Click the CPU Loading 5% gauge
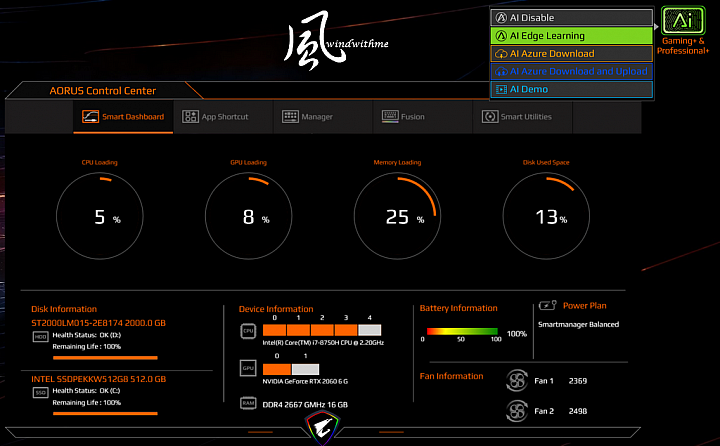This screenshot has height=446, width=720. pyautogui.click(x=100, y=216)
